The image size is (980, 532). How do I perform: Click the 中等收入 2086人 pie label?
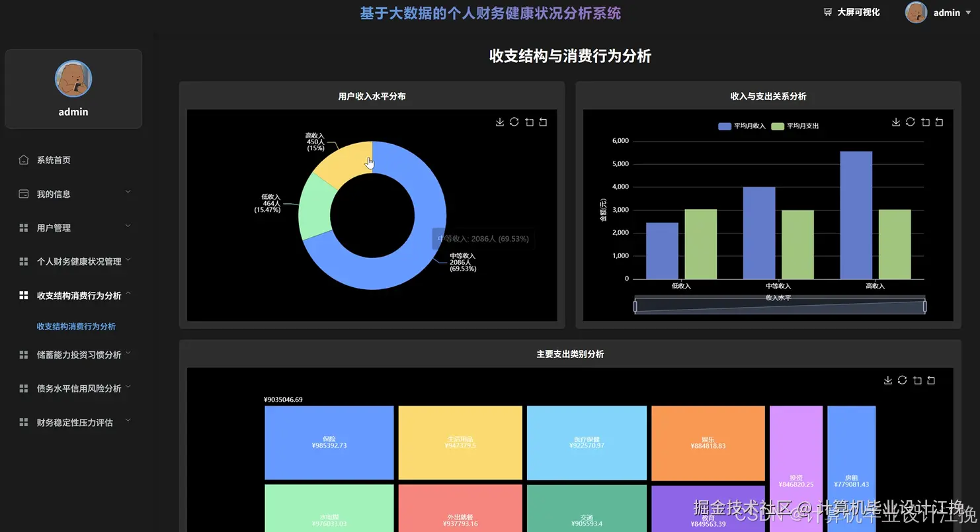pos(463,262)
